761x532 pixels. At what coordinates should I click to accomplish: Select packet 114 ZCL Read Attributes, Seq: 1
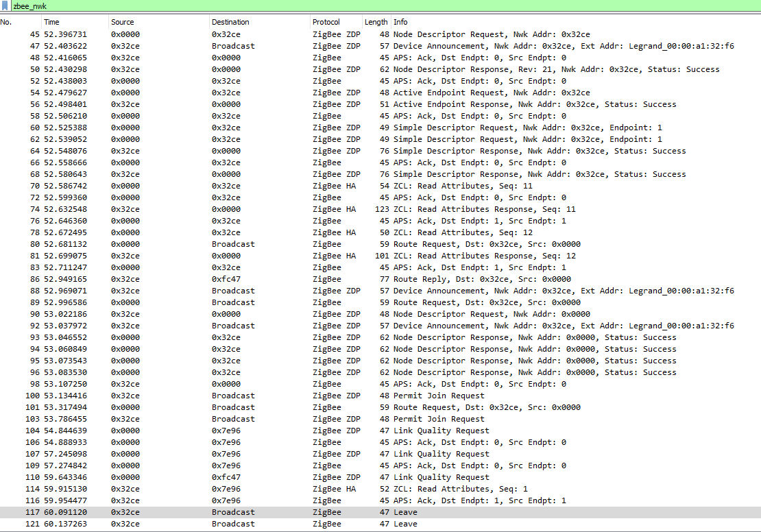coord(380,489)
